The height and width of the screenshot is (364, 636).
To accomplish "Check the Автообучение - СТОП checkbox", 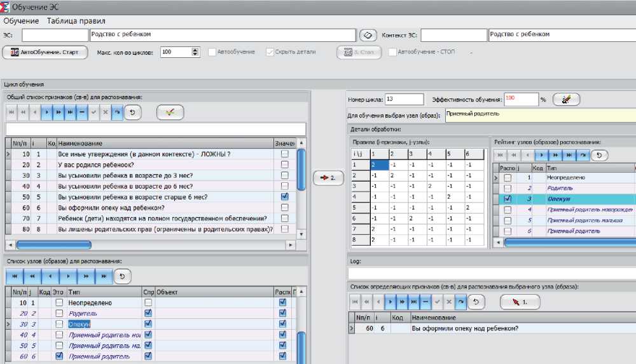I will pyautogui.click(x=392, y=52).
